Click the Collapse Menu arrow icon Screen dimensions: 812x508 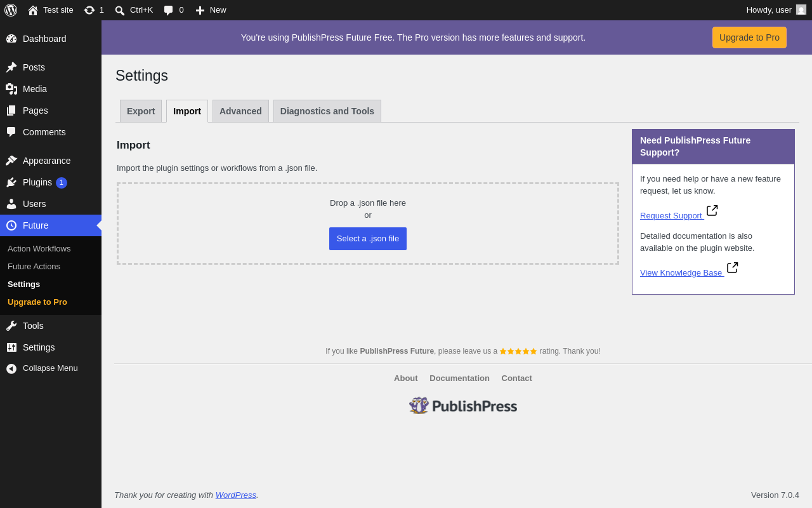tap(11, 368)
